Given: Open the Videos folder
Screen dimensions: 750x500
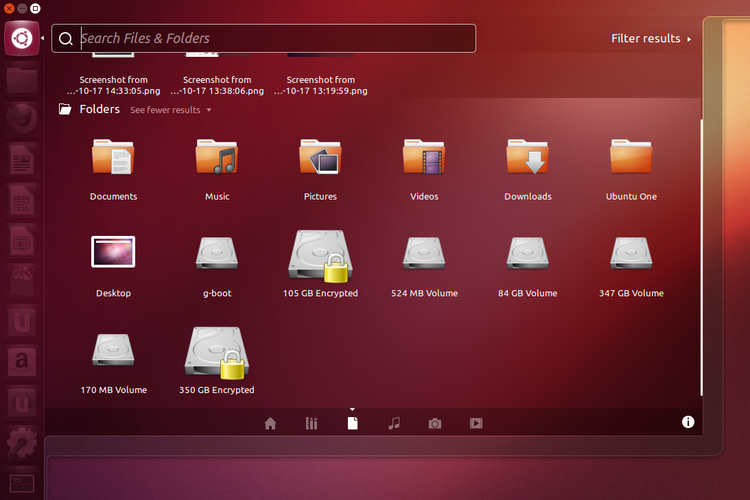Looking at the screenshot, I should [x=424, y=158].
